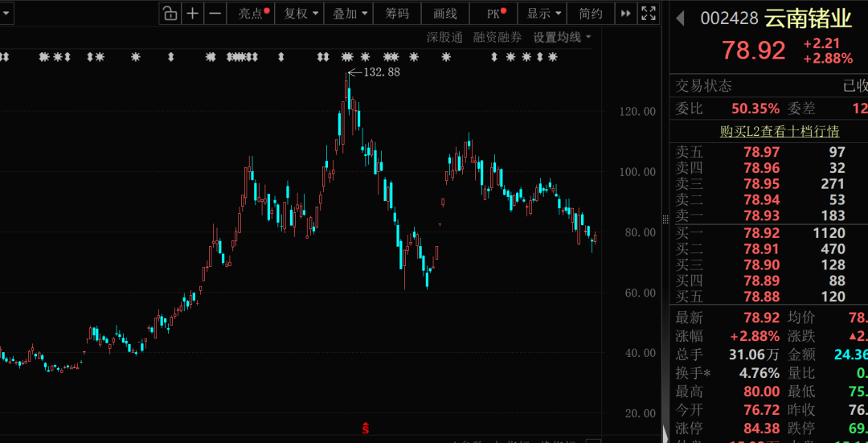The image size is (868, 443).
Task: Toggle the 亮点 highlights button
Action: (254, 14)
